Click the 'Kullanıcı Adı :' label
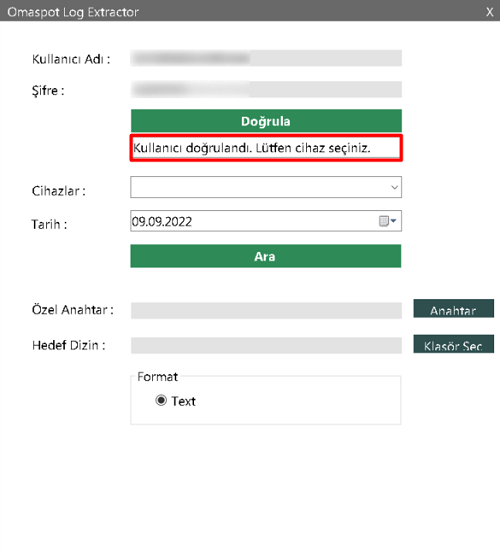 (71, 59)
